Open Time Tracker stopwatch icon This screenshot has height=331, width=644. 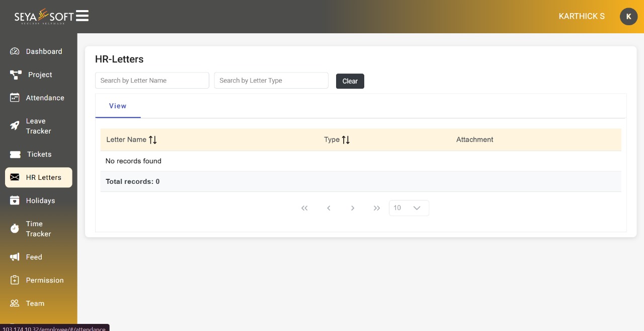[15, 229]
